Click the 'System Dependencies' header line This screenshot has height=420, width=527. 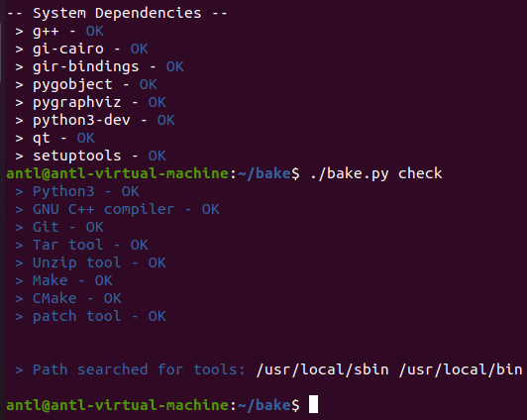[x=117, y=14]
